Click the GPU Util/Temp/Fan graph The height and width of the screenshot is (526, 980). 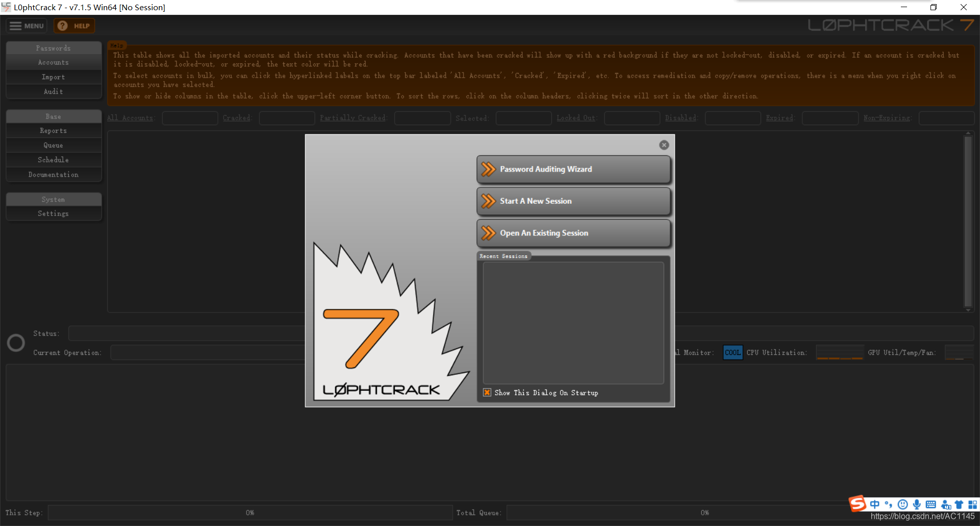pos(960,352)
